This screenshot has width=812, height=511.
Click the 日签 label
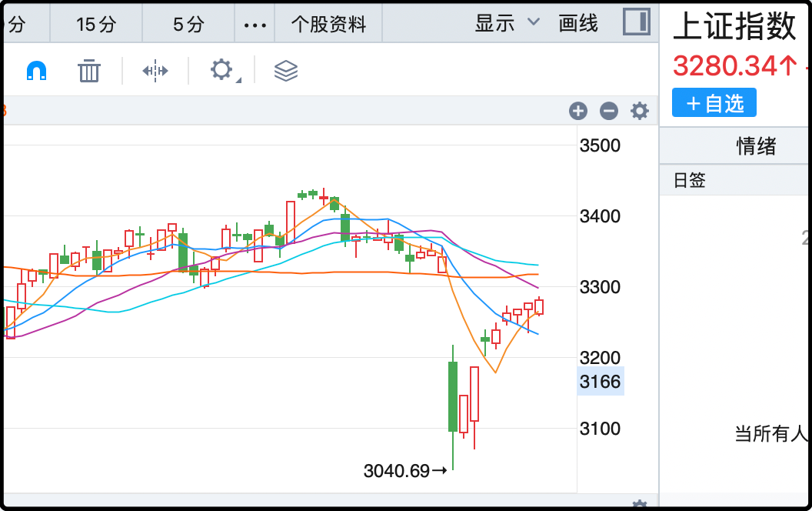coord(690,181)
